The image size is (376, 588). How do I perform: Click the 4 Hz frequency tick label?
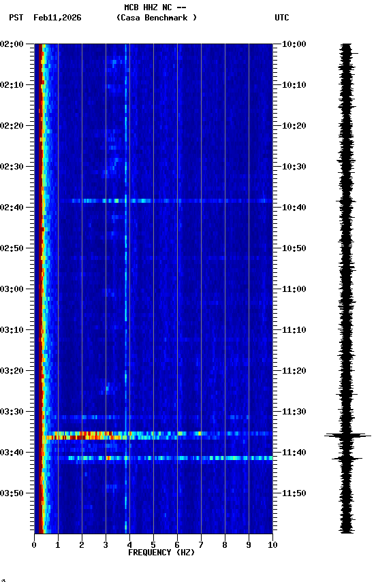tap(129, 545)
